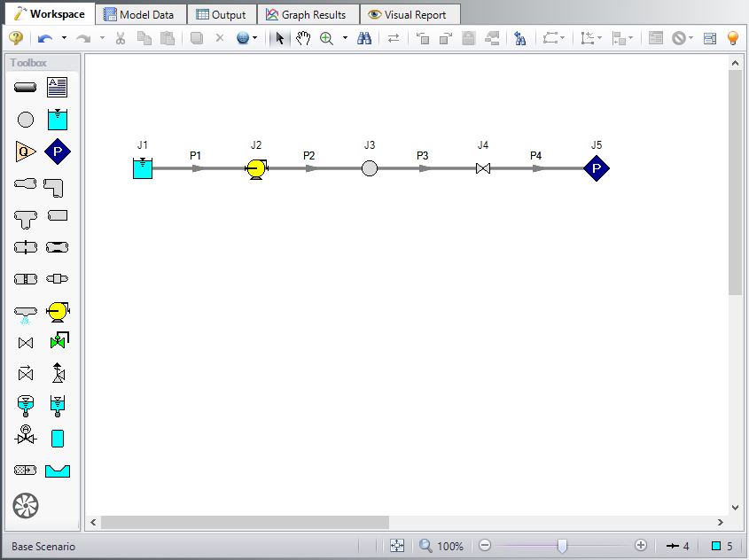Select the cyan tank junction in Toolbox
The height and width of the screenshot is (560, 749).
pos(58,439)
